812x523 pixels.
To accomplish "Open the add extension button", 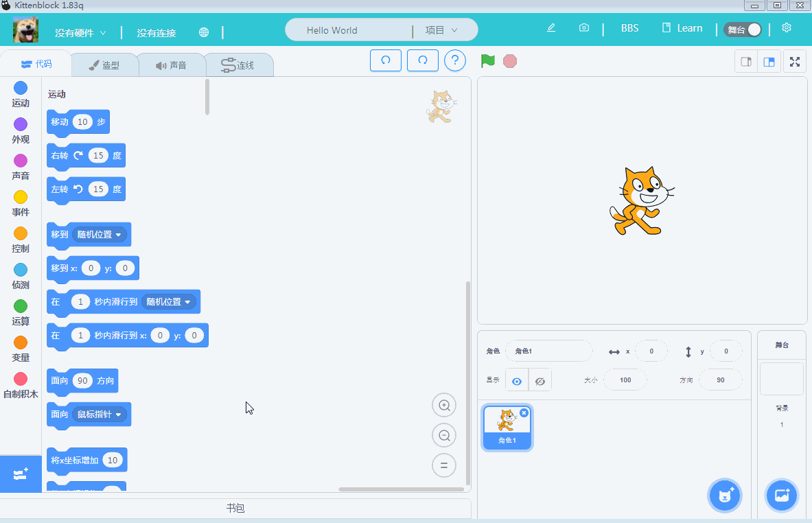I will tap(21, 474).
